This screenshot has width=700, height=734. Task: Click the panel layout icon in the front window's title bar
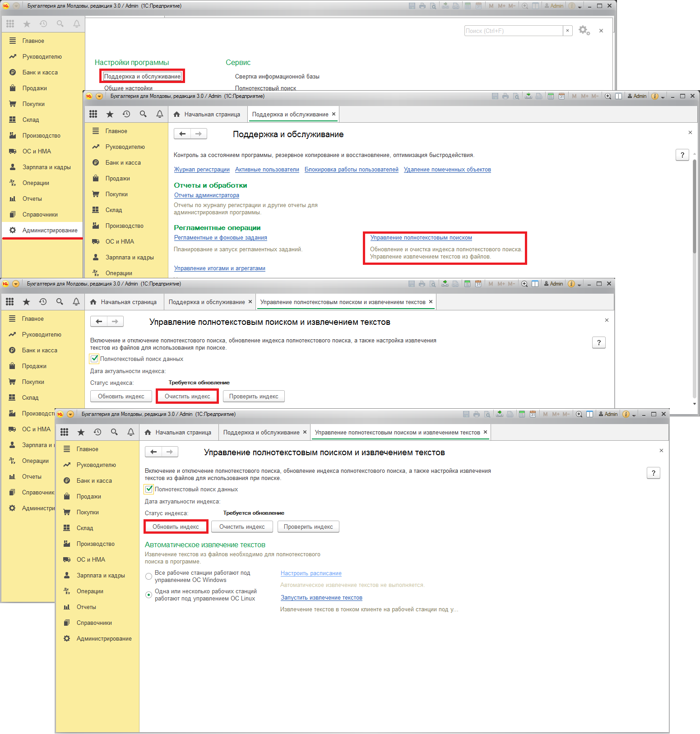coord(589,414)
